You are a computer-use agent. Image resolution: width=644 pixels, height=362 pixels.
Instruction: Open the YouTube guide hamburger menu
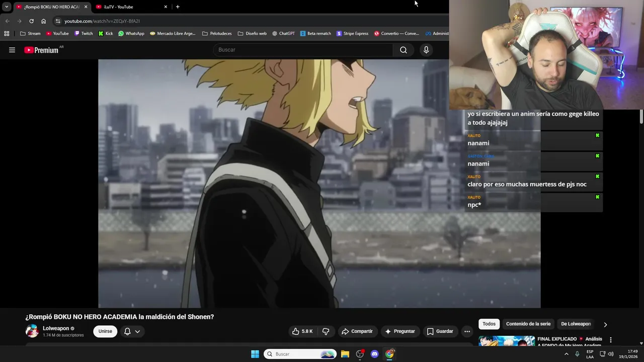pos(12,50)
